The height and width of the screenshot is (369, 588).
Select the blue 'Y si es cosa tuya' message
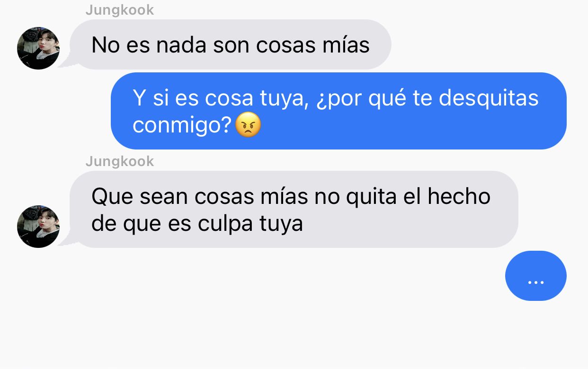pos(339,111)
